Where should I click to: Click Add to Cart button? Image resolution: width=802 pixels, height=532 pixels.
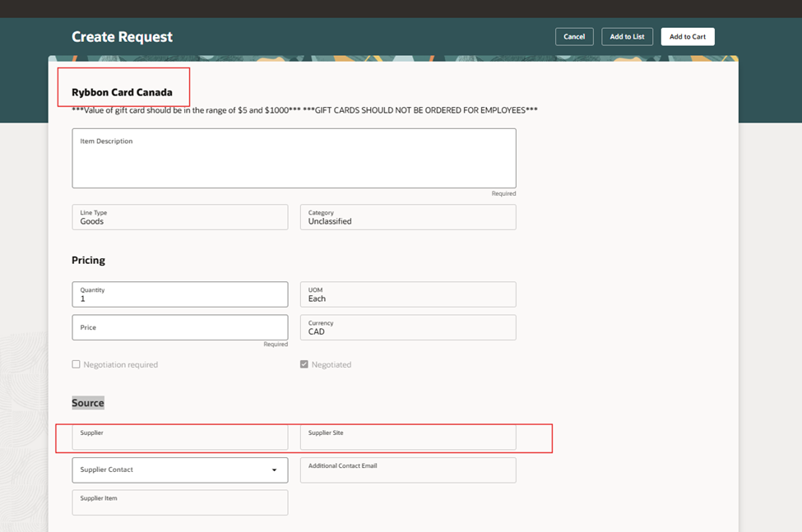click(x=688, y=37)
